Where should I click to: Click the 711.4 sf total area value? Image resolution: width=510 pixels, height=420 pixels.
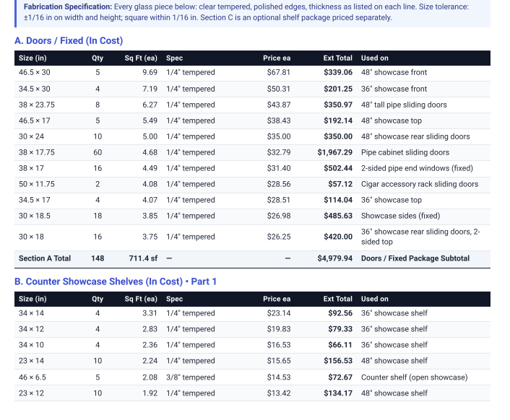point(143,258)
